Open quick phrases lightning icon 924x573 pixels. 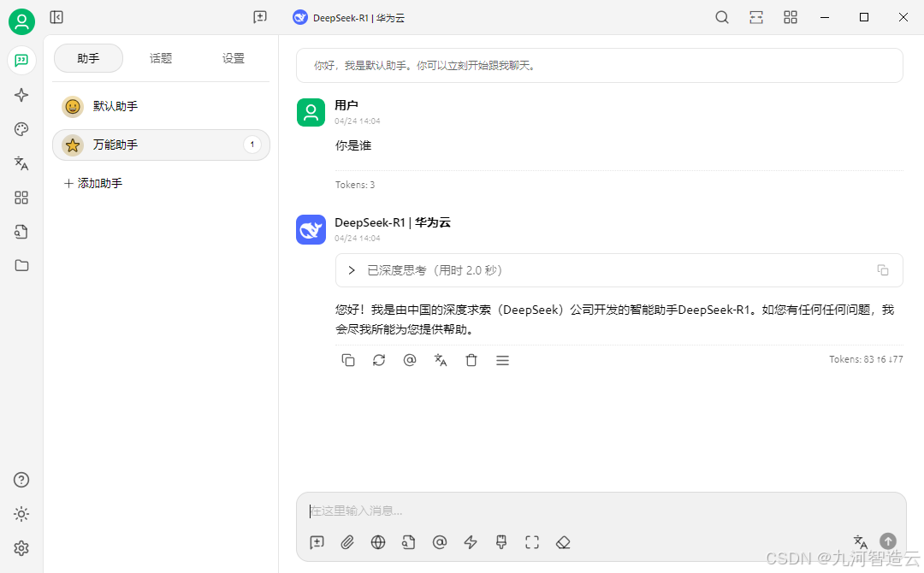471,542
